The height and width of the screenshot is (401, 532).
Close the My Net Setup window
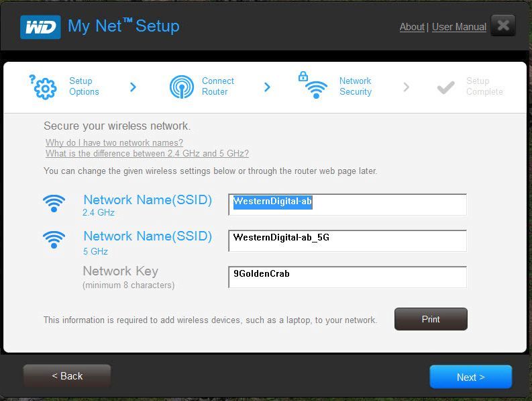pyautogui.click(x=503, y=26)
